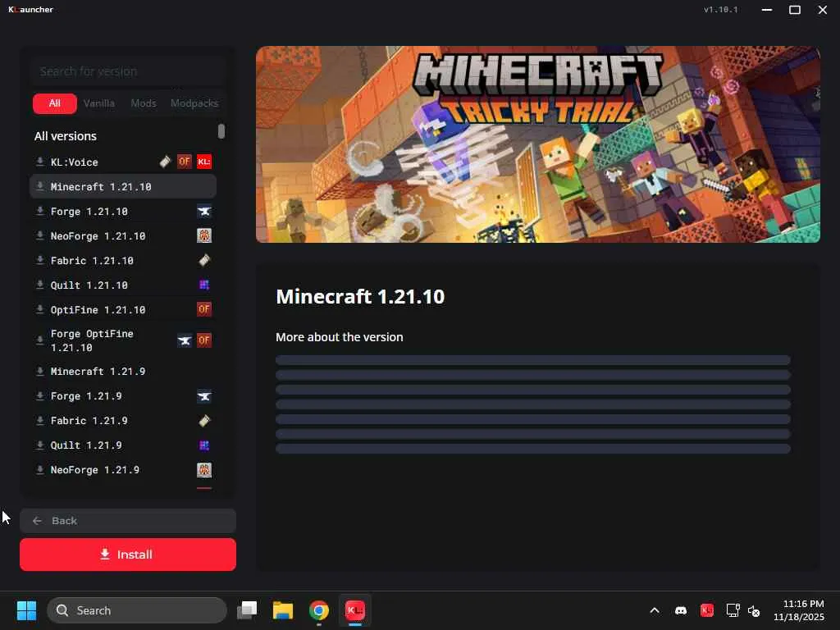Screen dimensions: 840x630
Task: Select Minecraft 1.21.10 in the list
Action: (123, 186)
